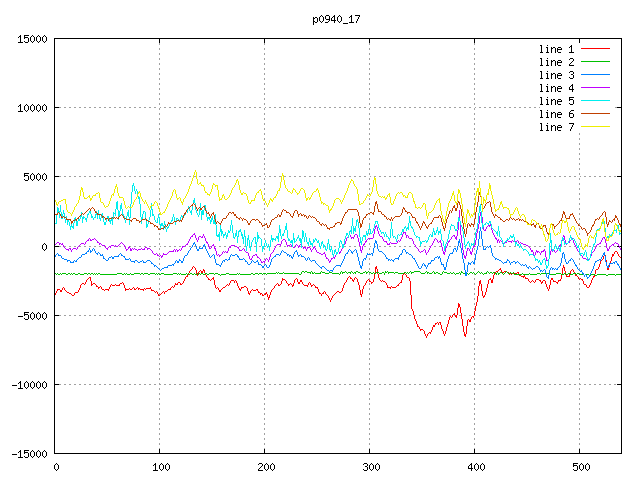The height and width of the screenshot is (480, 640).
Task: Click the x-axis label 400
Action: (476, 467)
